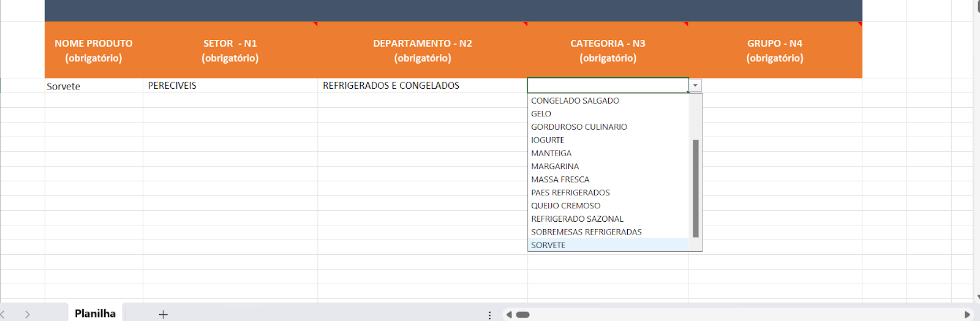980x321 pixels.
Task: Choose SOBREMESAS REFRIGERADAS from the list
Action: click(x=586, y=232)
